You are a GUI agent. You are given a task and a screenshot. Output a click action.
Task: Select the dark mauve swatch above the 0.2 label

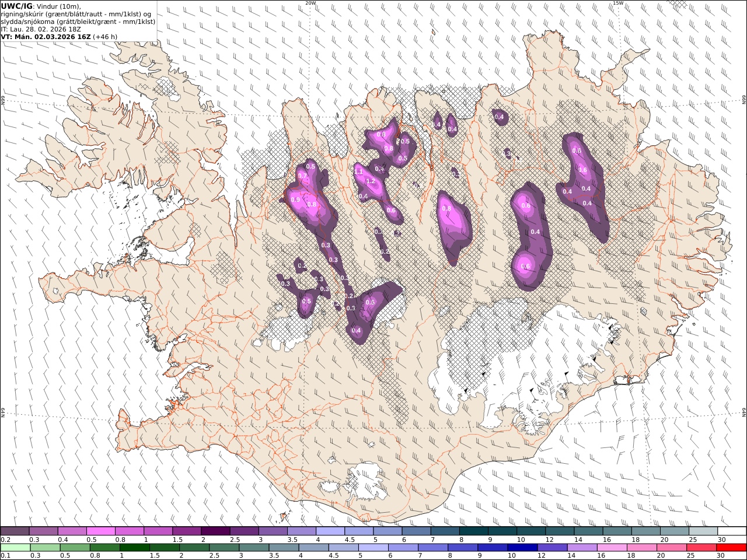[x=15, y=531]
